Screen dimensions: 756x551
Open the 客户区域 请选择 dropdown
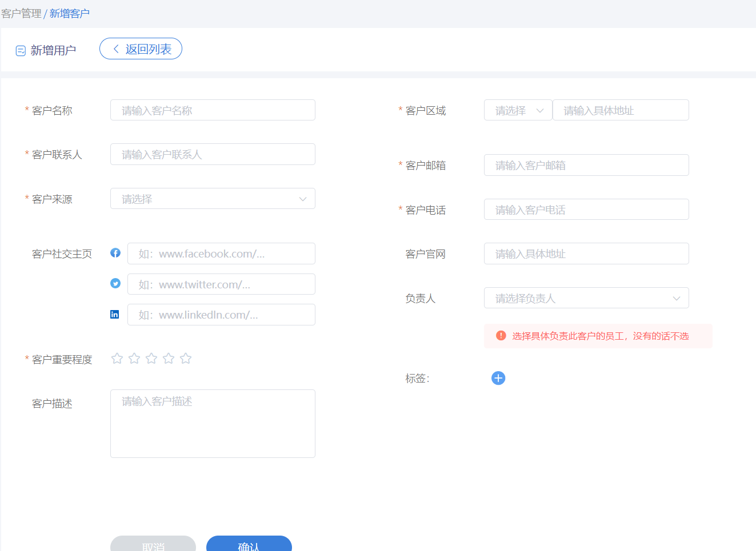pyautogui.click(x=518, y=110)
